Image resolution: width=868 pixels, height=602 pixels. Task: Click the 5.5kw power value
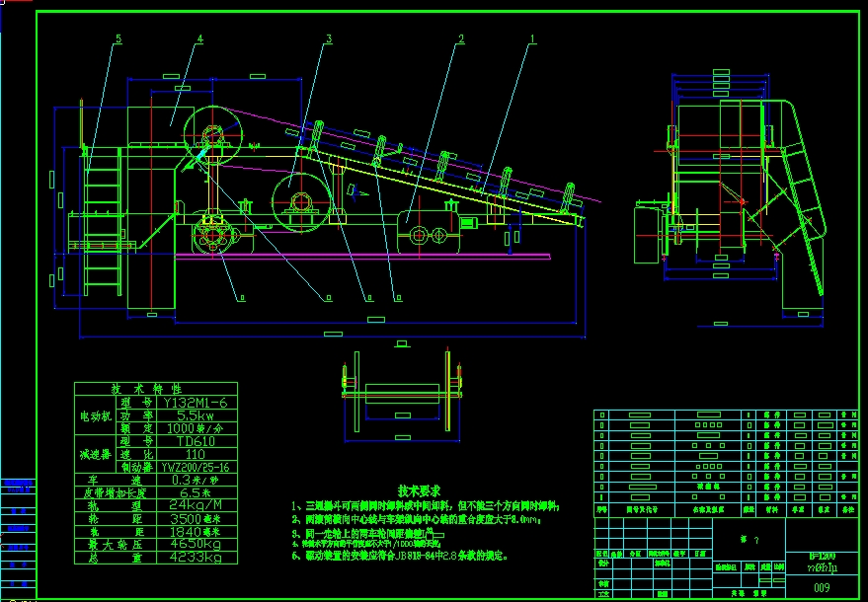[x=196, y=416]
